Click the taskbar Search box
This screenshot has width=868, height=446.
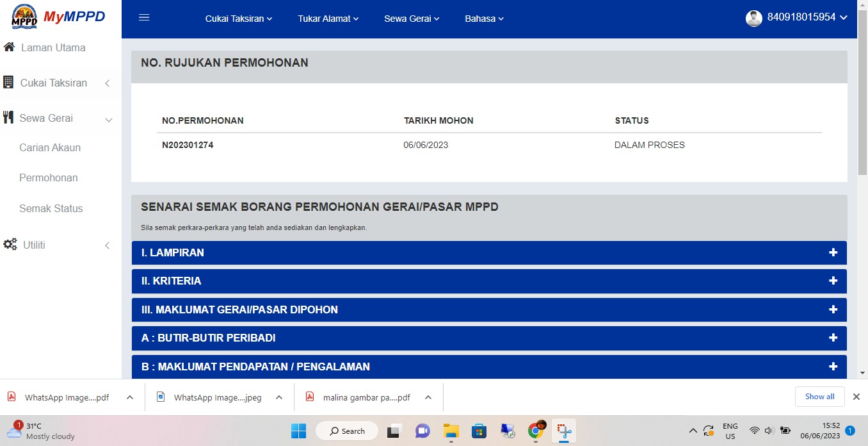(347, 431)
